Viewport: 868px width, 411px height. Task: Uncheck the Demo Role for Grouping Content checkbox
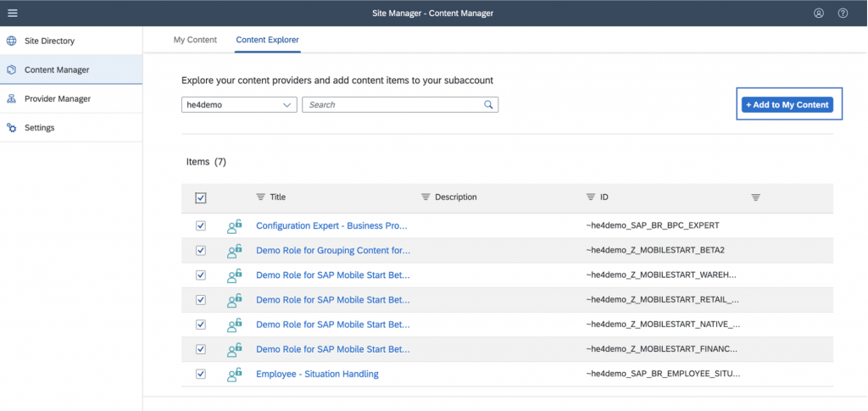click(201, 251)
